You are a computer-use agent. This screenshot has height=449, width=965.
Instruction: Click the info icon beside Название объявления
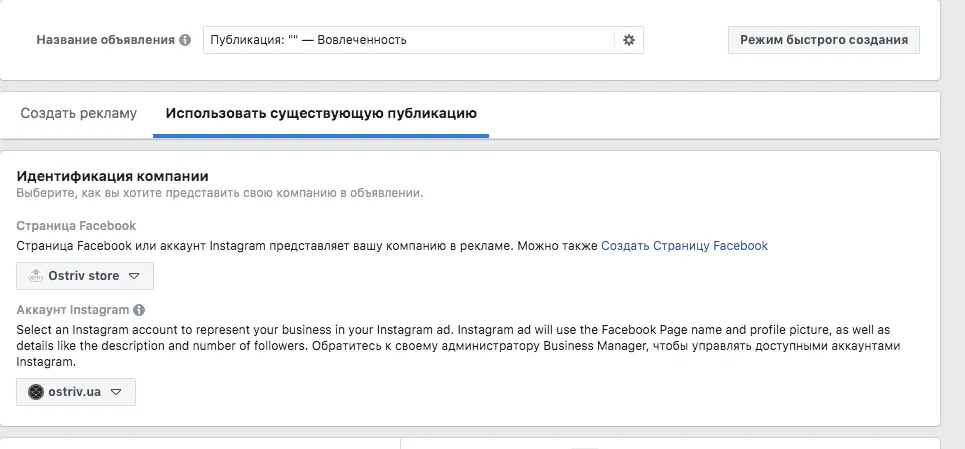coord(185,40)
